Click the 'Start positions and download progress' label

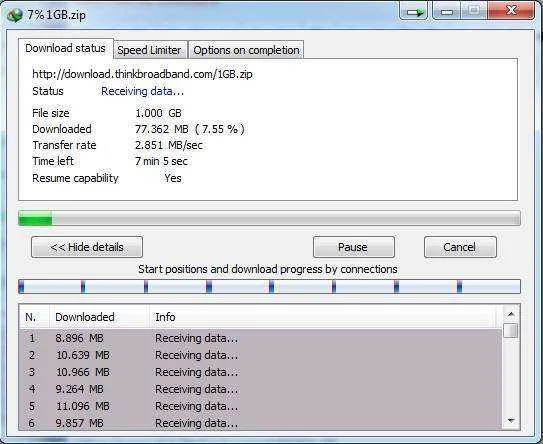268,269
